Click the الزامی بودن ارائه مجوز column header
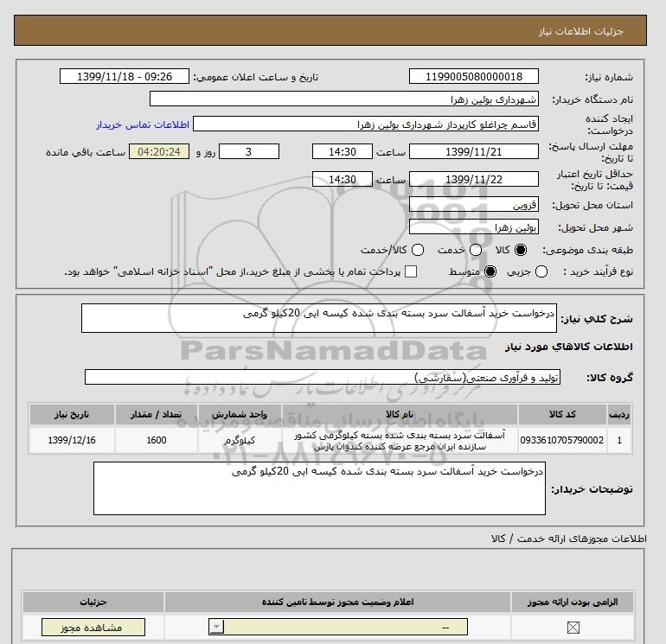This screenshot has height=644, width=666. point(573,602)
